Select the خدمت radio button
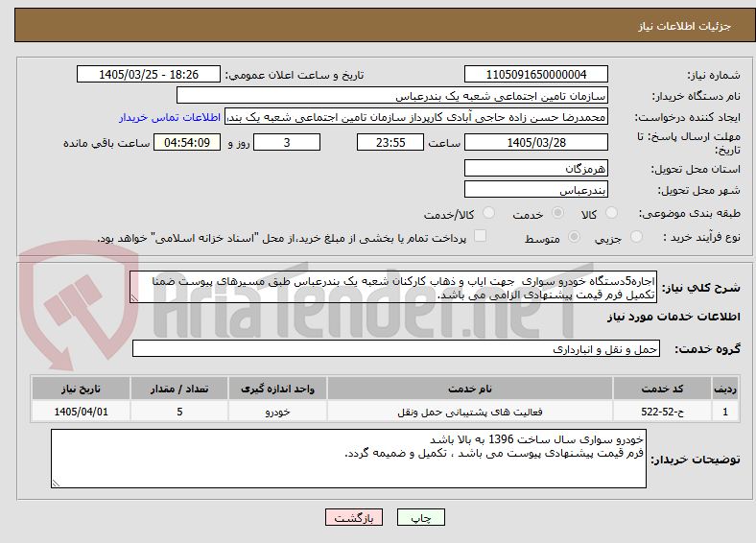Screen dimensions: 756x543 coord(557,213)
